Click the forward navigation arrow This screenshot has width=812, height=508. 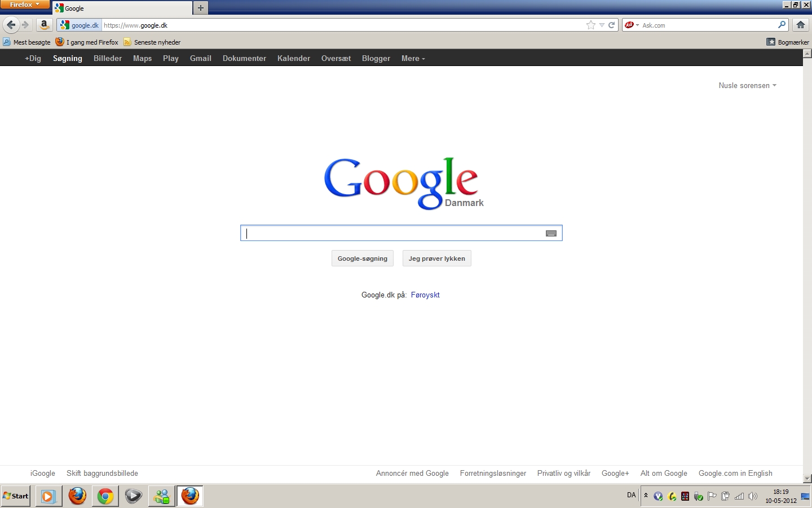click(25, 25)
